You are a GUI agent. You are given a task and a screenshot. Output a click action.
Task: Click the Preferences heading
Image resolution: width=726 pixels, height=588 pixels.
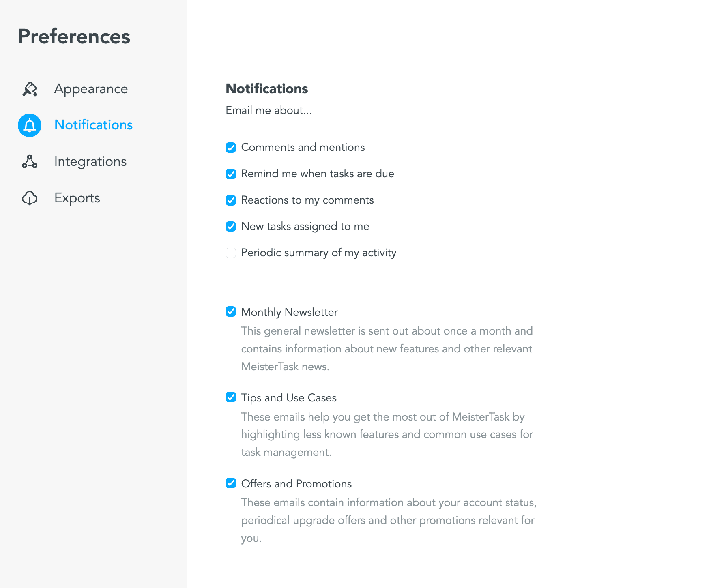click(74, 36)
